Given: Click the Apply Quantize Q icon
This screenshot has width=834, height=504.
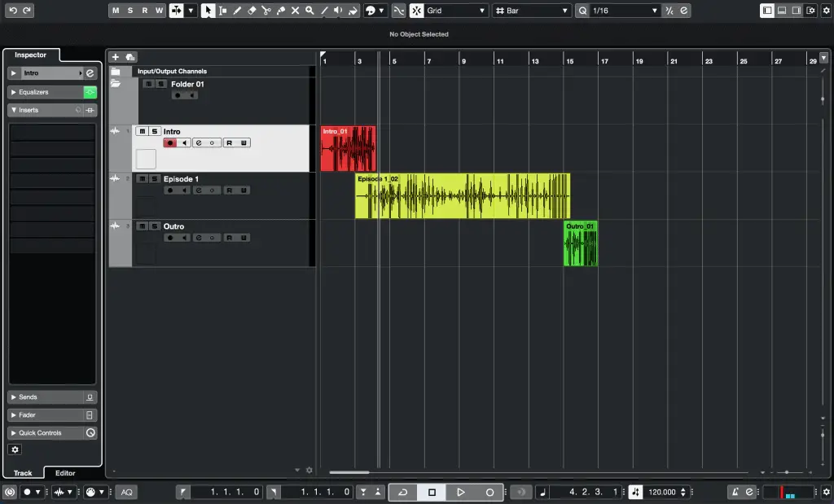Looking at the screenshot, I should click(x=582, y=10).
